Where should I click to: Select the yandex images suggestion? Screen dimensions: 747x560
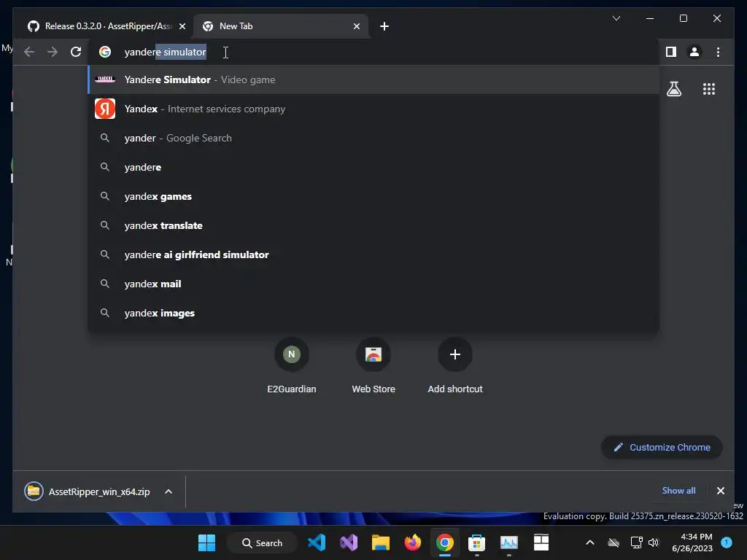374,313
